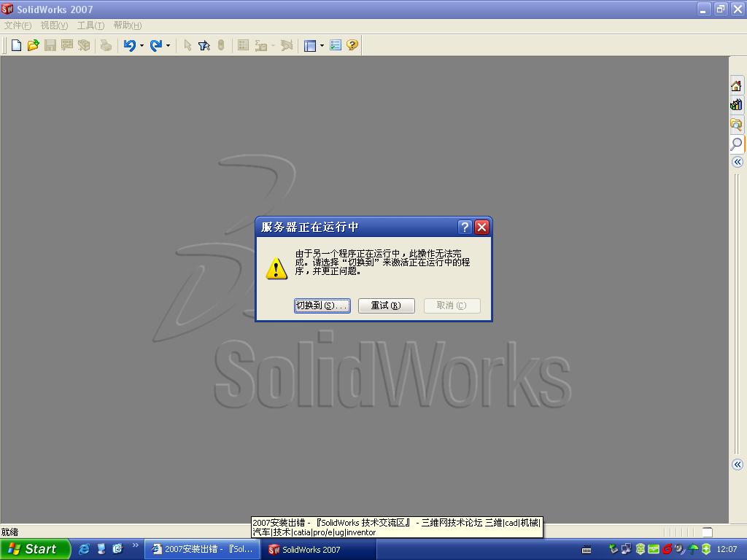The width and height of the screenshot is (747, 560).
Task: Switch to SolidWorks 2007 taskbar button
Action: (320, 549)
